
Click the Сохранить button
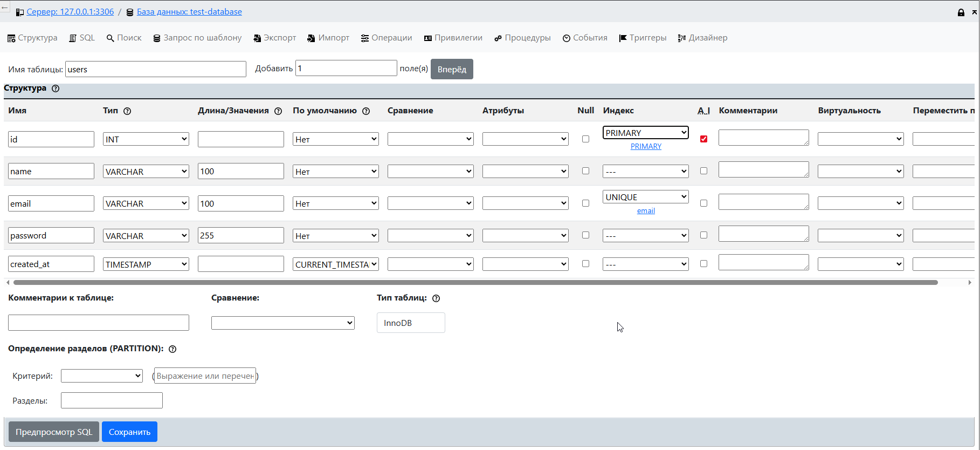tap(129, 432)
